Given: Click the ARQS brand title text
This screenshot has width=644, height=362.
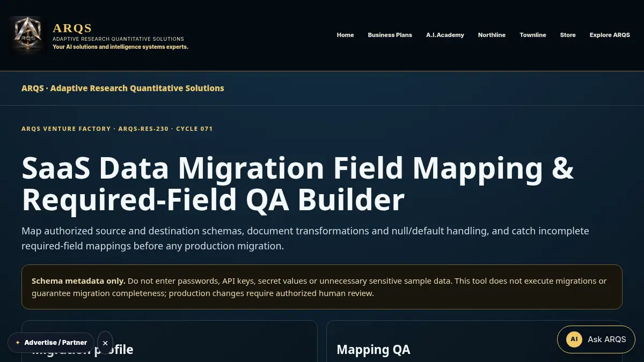Looking at the screenshot, I should [72, 28].
